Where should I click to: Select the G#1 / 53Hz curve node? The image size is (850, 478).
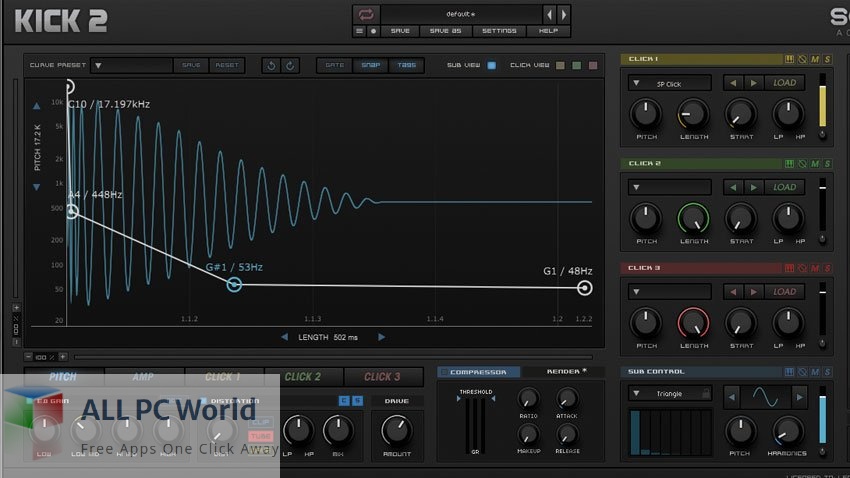coord(234,285)
